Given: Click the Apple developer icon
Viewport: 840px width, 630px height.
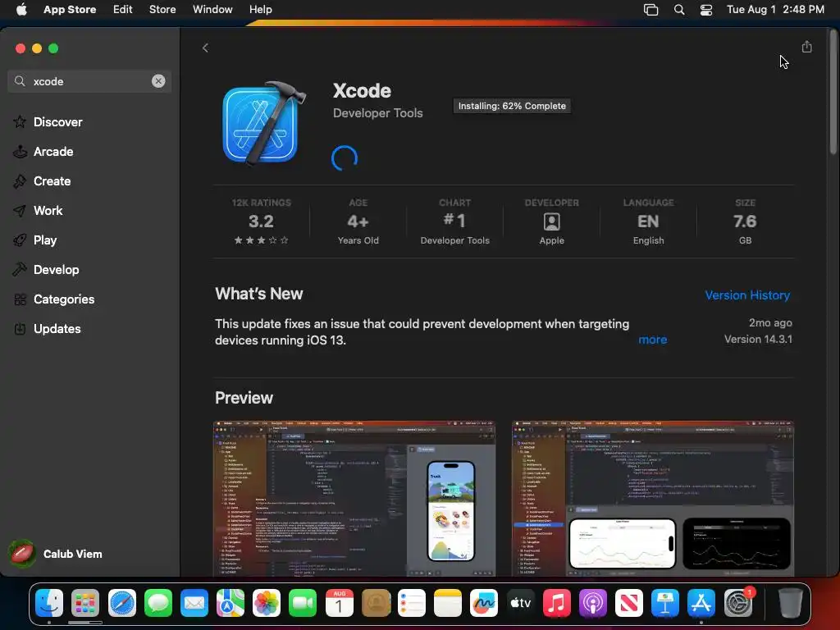Looking at the screenshot, I should pos(552,221).
